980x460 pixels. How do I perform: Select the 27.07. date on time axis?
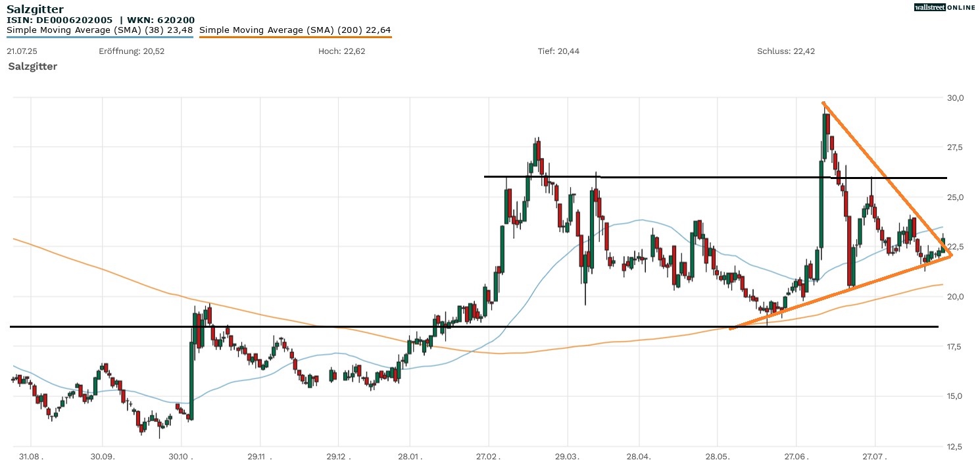click(875, 455)
